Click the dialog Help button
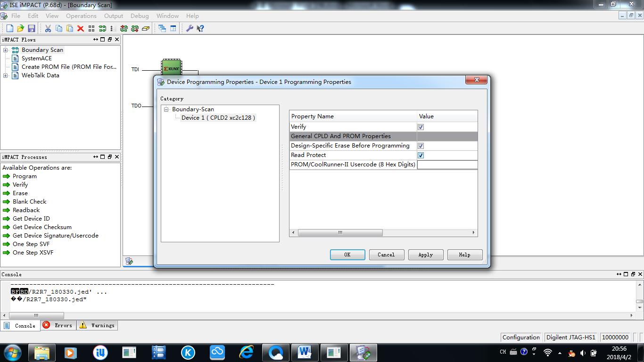Screen dimensions: 644x362 pyautogui.click(x=464, y=255)
